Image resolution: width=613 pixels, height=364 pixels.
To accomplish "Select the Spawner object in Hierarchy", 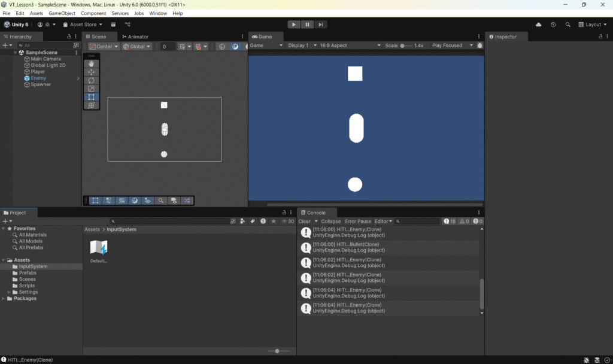I will click(41, 84).
